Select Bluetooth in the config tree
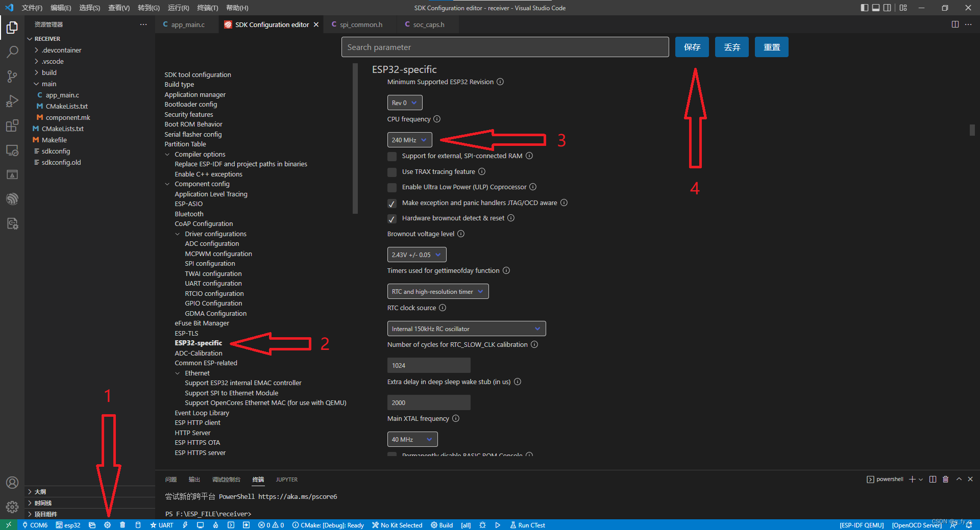 pyautogui.click(x=189, y=214)
